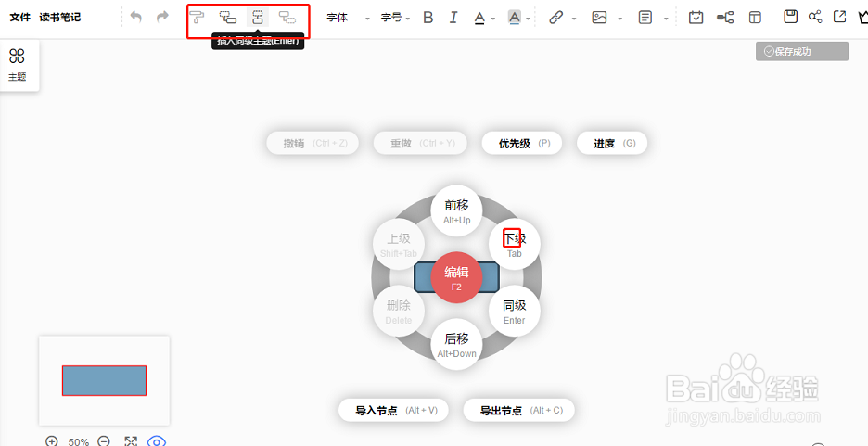Screen dimensions: 868x446
Task: Toggle bold text formatting
Action: point(428,18)
